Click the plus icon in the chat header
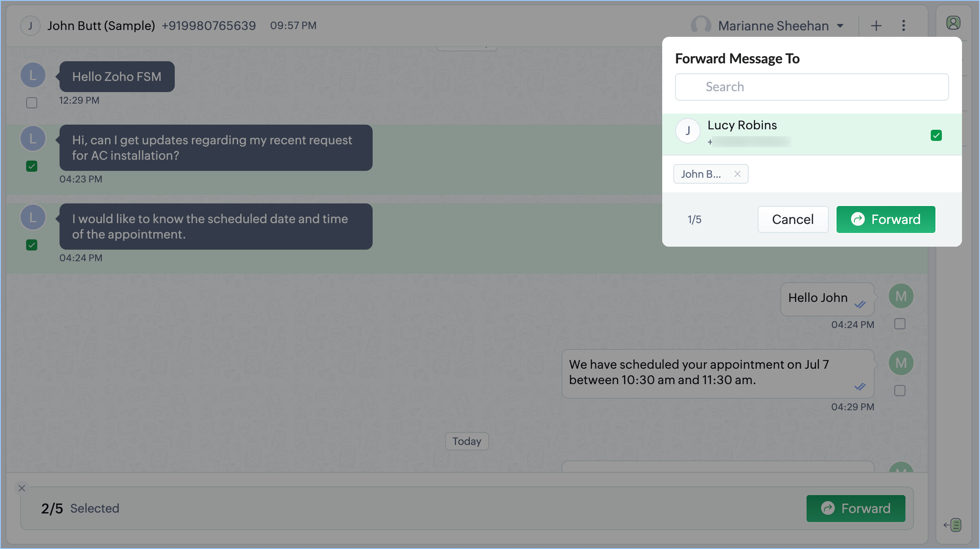The image size is (980, 549). click(876, 26)
